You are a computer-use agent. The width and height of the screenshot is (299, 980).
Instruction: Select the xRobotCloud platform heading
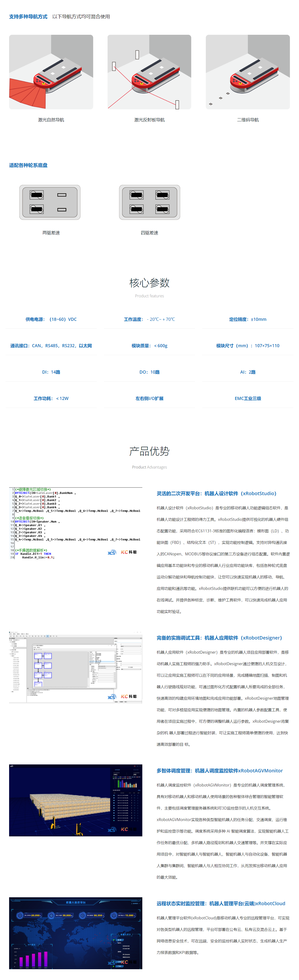coord(221,903)
